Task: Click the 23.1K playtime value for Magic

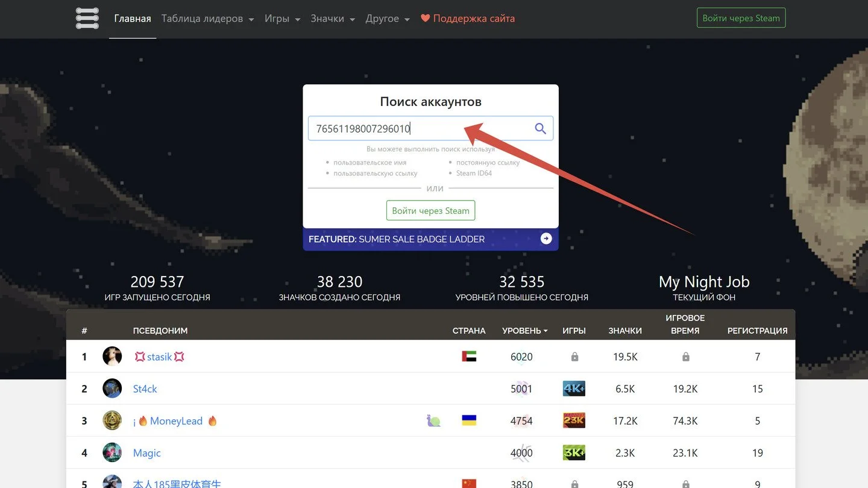Action: [685, 453]
